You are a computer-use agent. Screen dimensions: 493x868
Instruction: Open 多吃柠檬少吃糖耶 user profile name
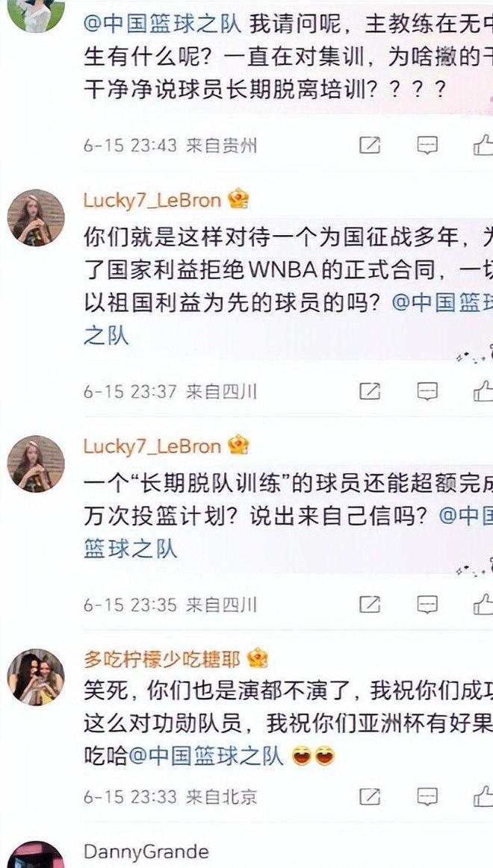[162, 659]
